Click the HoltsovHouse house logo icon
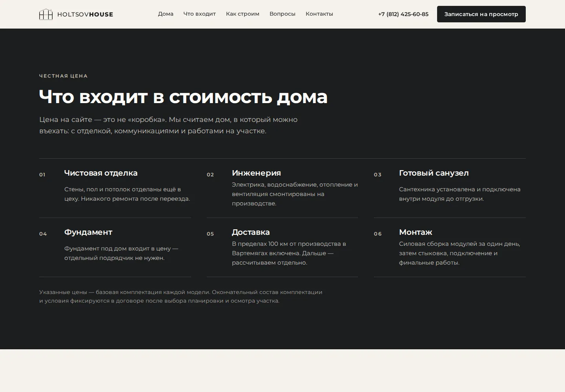The height and width of the screenshot is (392, 565). pos(46,14)
